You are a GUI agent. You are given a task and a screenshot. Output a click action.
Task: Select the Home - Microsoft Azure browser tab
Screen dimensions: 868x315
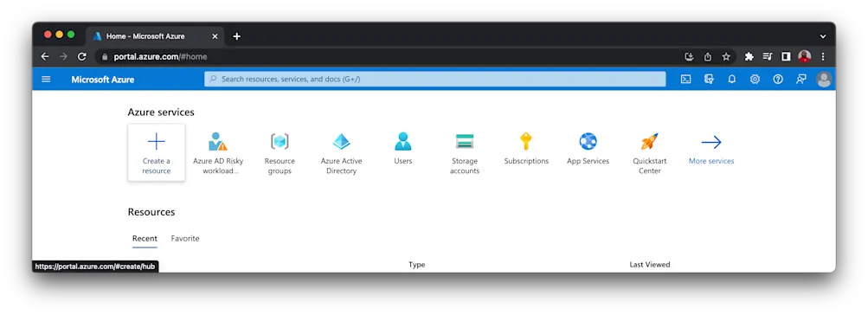[155, 36]
